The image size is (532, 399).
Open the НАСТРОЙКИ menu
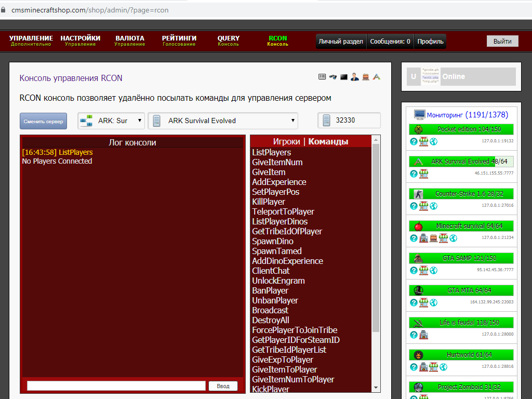click(x=80, y=41)
